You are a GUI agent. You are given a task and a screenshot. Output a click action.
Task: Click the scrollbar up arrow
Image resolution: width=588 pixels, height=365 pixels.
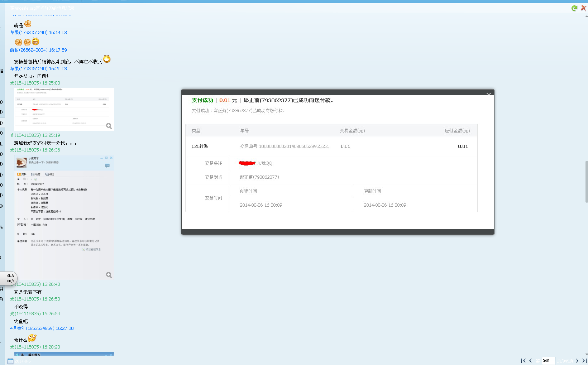click(x=586, y=16)
